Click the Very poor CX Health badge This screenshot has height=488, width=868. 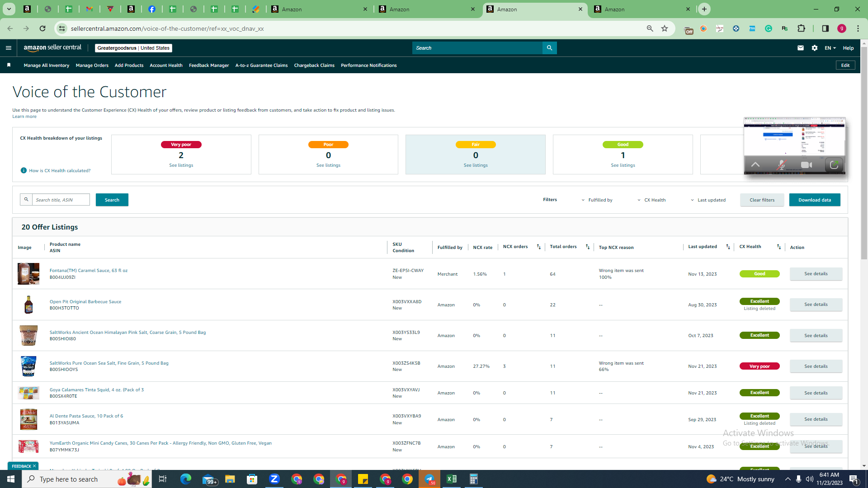(759, 366)
